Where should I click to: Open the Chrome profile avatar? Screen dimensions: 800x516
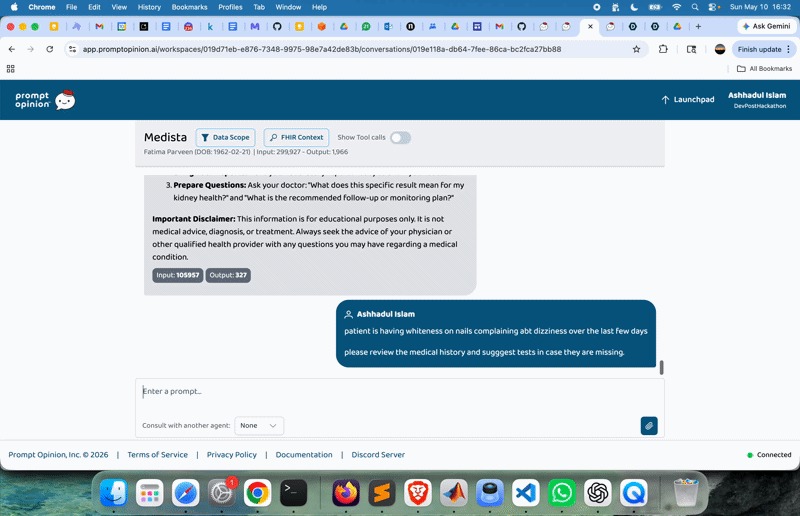pyautogui.click(x=720, y=50)
